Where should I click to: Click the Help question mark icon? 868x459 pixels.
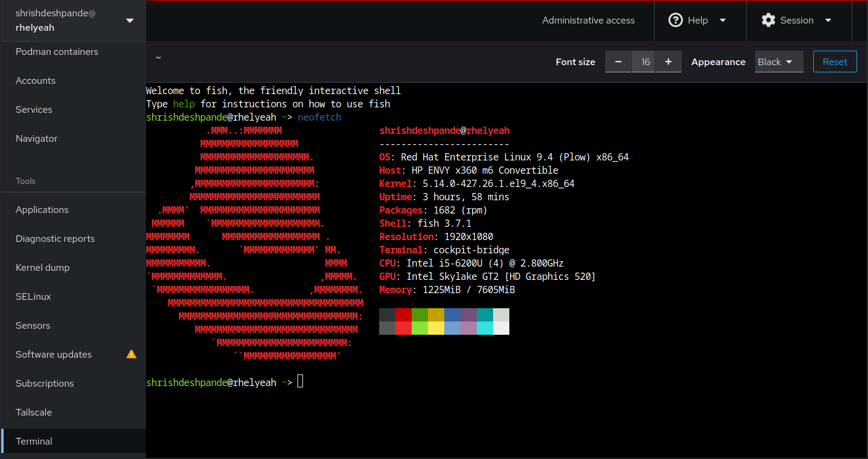coord(676,20)
